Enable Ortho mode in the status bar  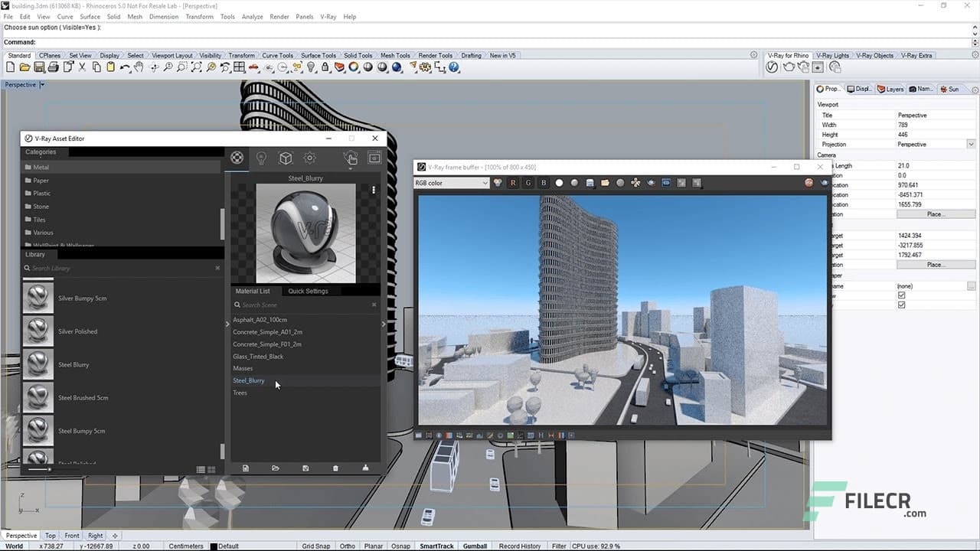tap(347, 546)
